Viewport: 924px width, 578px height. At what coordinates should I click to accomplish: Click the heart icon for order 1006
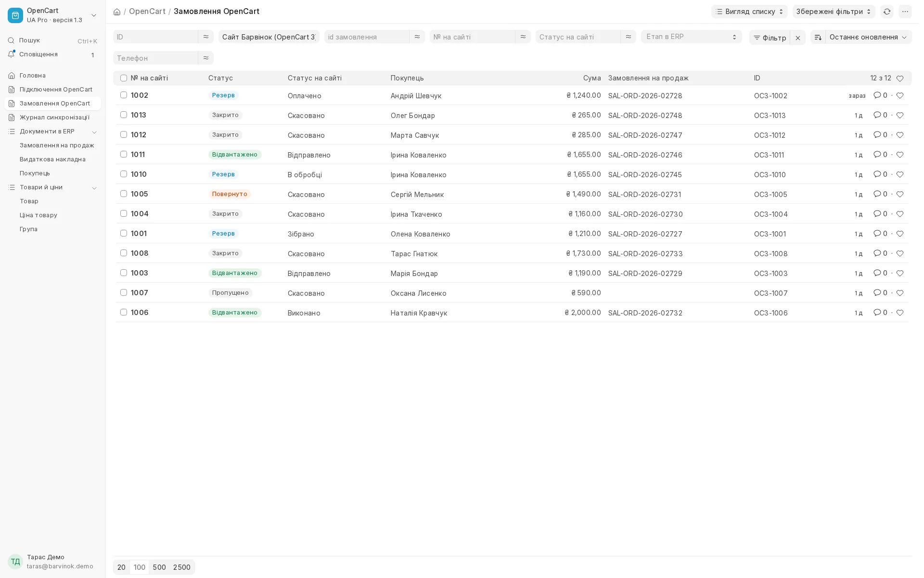900,313
